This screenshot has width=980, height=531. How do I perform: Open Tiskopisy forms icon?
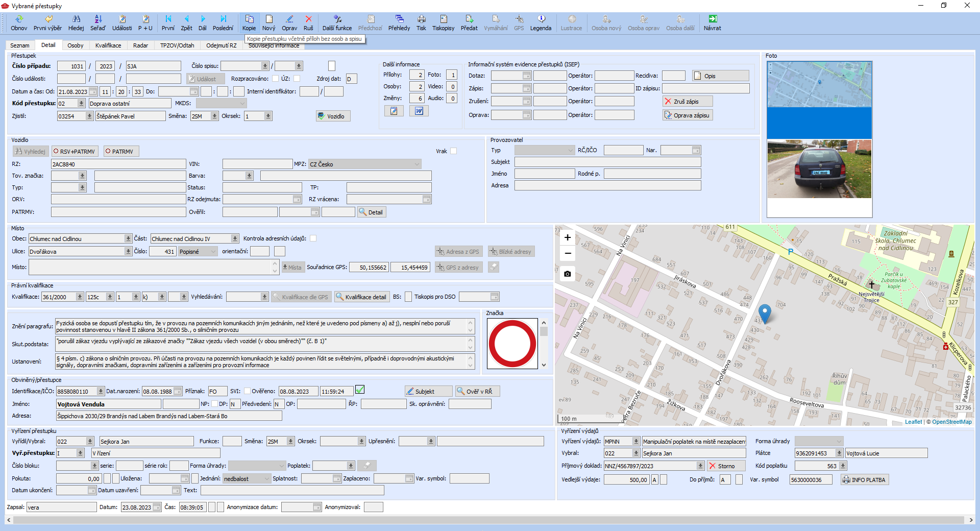click(x=444, y=23)
